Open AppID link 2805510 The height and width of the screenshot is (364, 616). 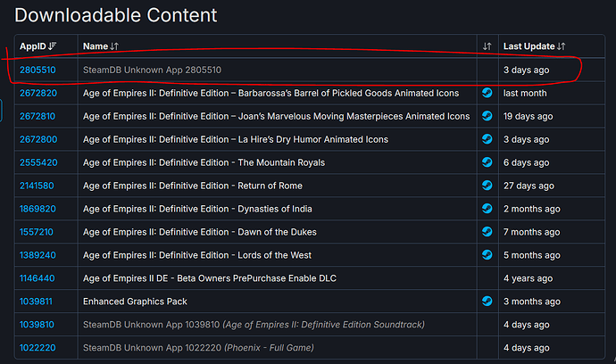37,70
